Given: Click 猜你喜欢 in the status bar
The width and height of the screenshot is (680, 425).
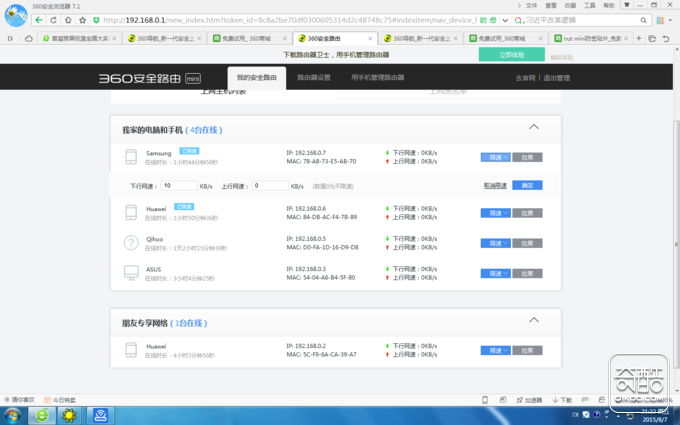Looking at the screenshot, I should [20, 400].
